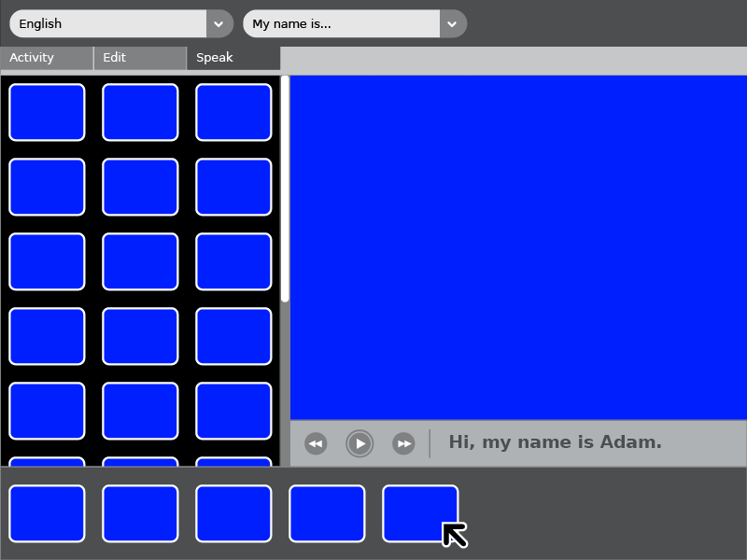Select the Speak tab
The height and width of the screenshot is (560, 747).
(233, 58)
